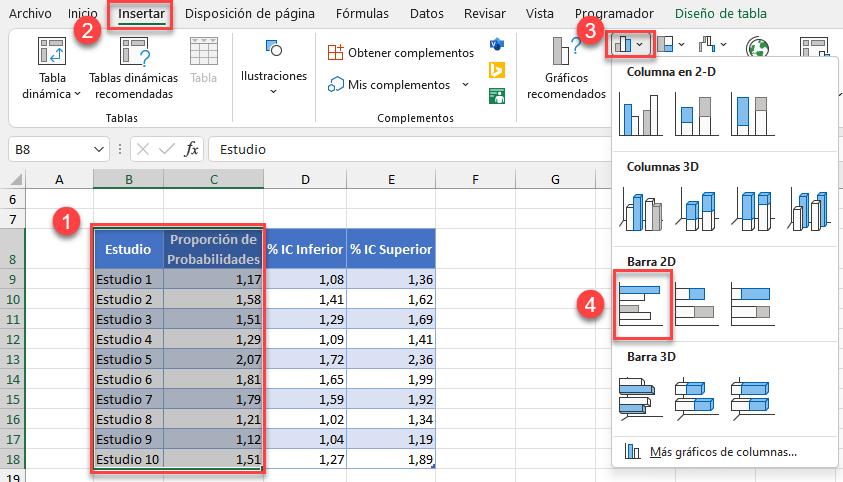Expand the Ilustraciones dropdown
This screenshot has height=482, width=843.
coord(274,92)
